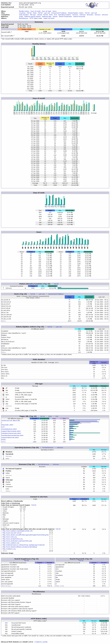Click the MS Internet Explorer icon
This screenshot has height=644, width=110.
pos(3,469)
